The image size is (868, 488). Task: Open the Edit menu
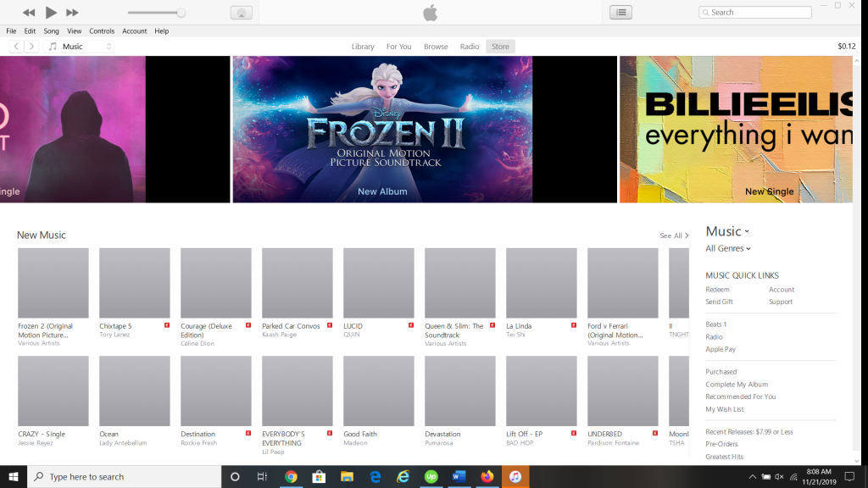[30, 31]
